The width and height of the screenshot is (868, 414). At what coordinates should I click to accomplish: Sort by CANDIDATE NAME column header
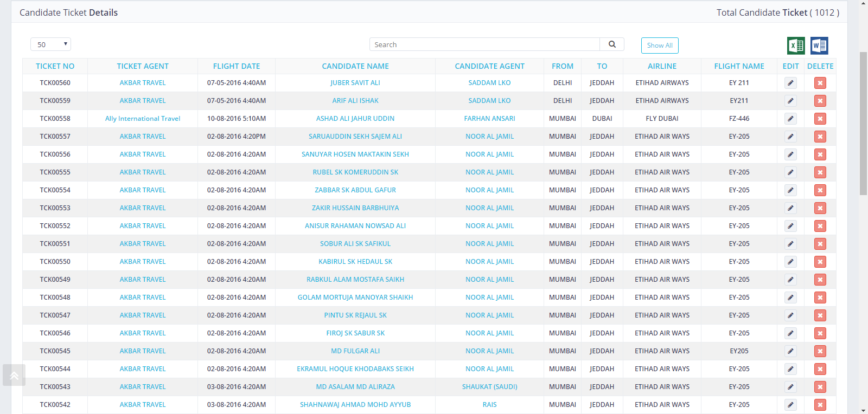click(x=355, y=66)
